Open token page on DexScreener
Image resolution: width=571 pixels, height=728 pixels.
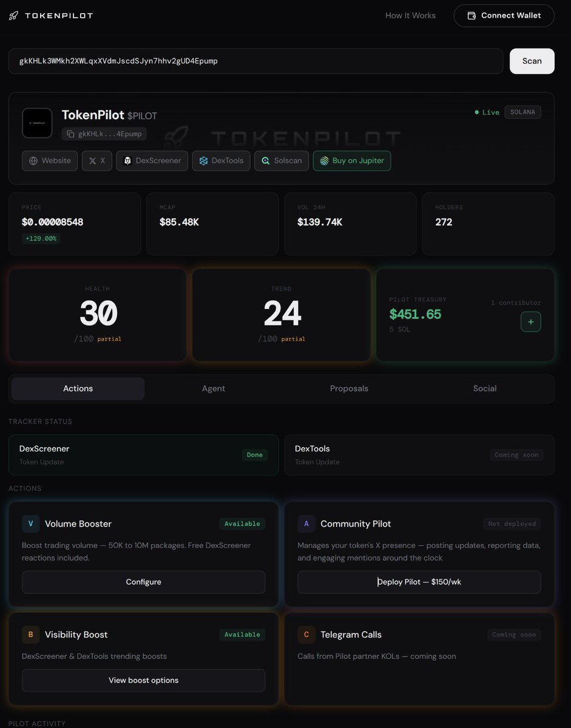point(152,161)
